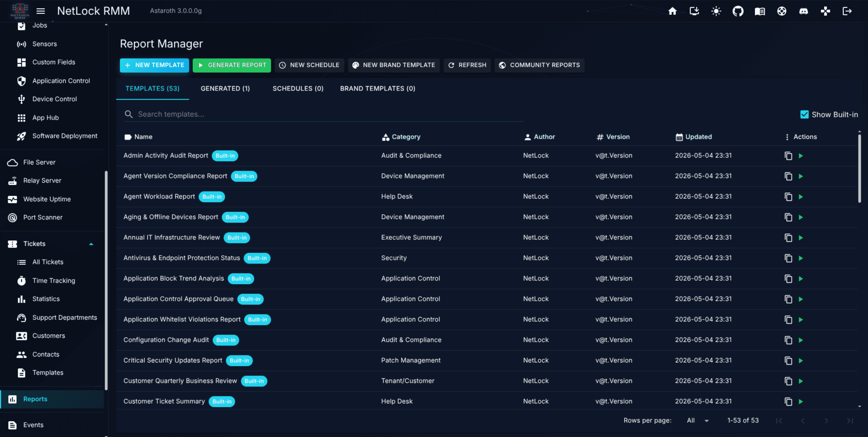Viewport: 868px width, 437px height.
Task: Open the GitHub icon link
Action: [738, 11]
